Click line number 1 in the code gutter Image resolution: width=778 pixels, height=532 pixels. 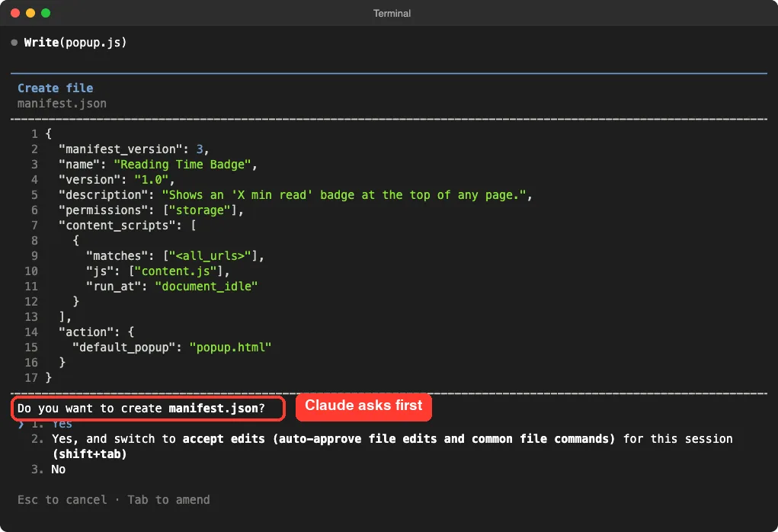34,134
